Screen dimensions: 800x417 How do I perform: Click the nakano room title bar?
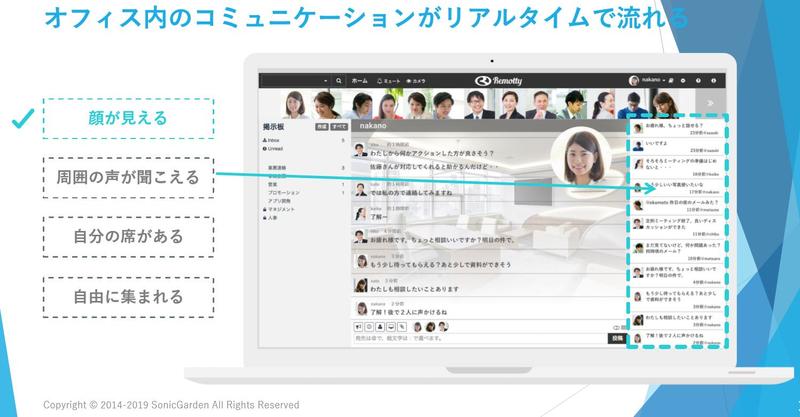[489, 126]
